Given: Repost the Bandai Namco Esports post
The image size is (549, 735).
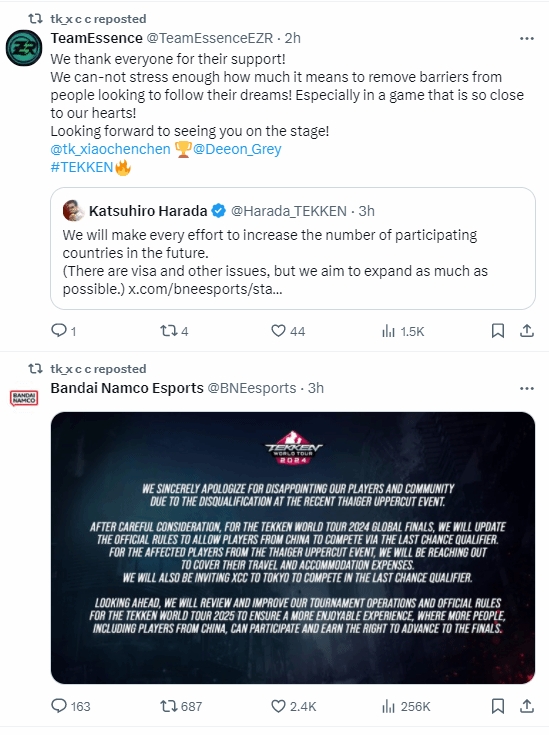Looking at the screenshot, I should point(181,706).
